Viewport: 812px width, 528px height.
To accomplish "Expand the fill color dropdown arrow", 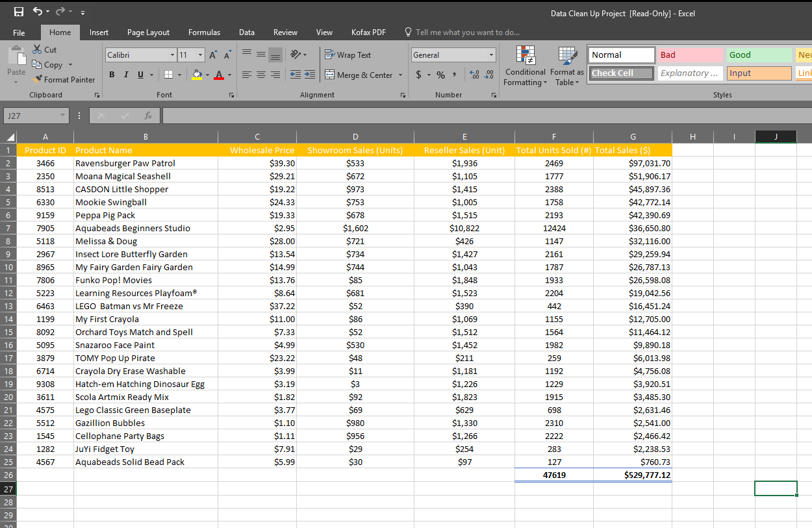I will pos(207,75).
